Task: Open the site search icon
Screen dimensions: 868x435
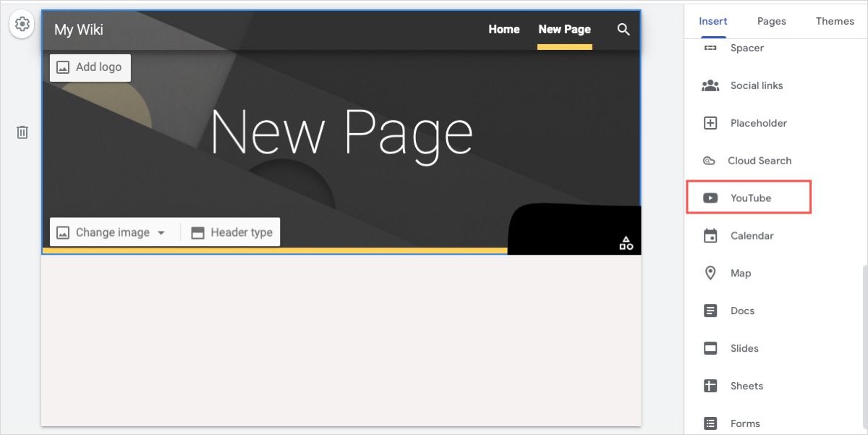Action: pyautogui.click(x=623, y=30)
